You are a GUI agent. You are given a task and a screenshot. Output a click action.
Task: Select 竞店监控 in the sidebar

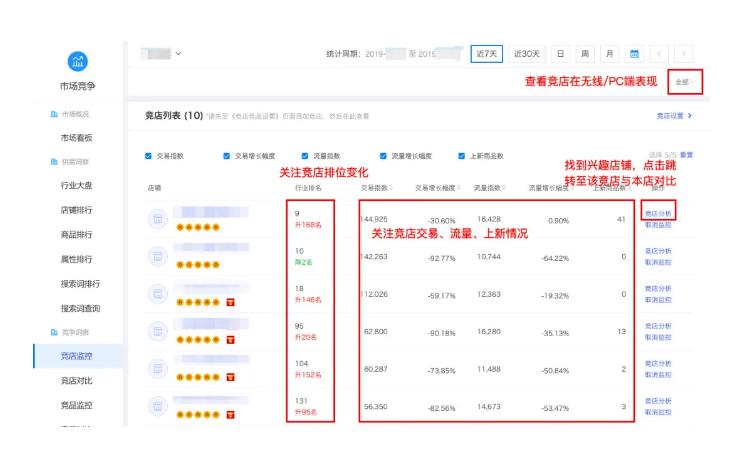click(x=78, y=356)
